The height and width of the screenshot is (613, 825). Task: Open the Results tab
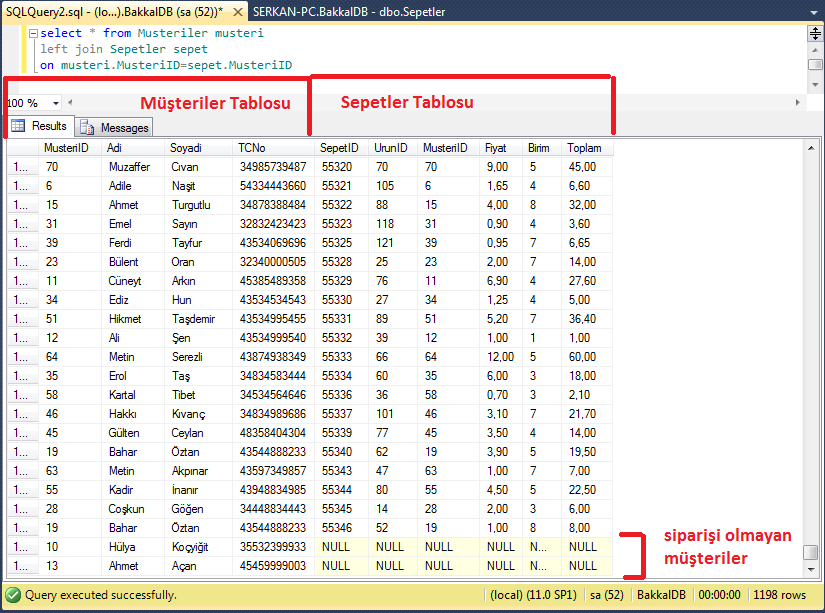tap(41, 126)
